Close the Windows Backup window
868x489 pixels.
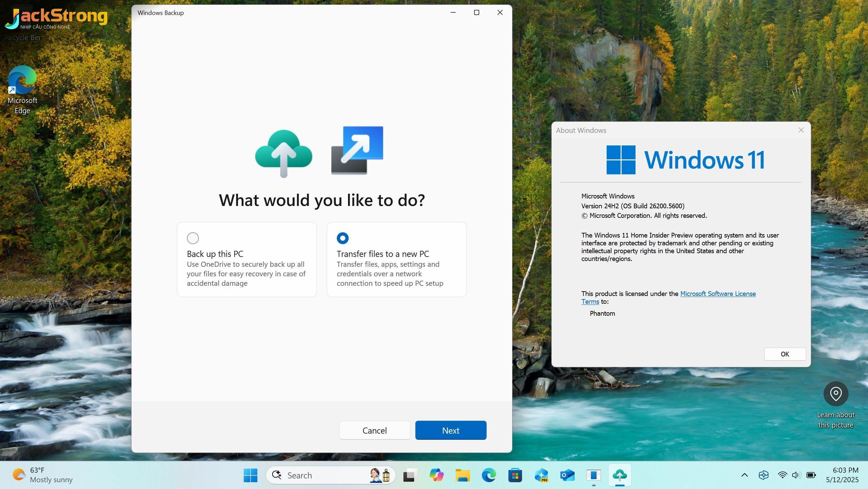coord(500,13)
